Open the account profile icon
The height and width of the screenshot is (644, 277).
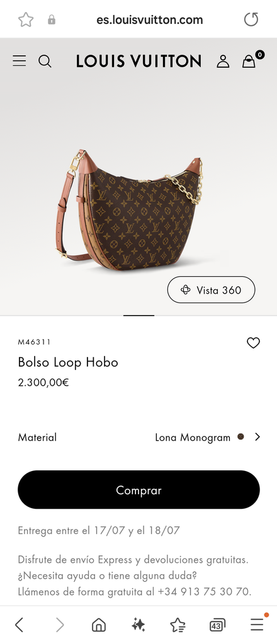click(x=223, y=61)
